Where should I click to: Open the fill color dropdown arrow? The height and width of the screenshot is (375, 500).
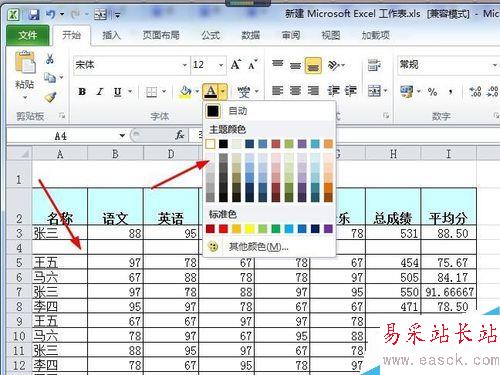197,92
